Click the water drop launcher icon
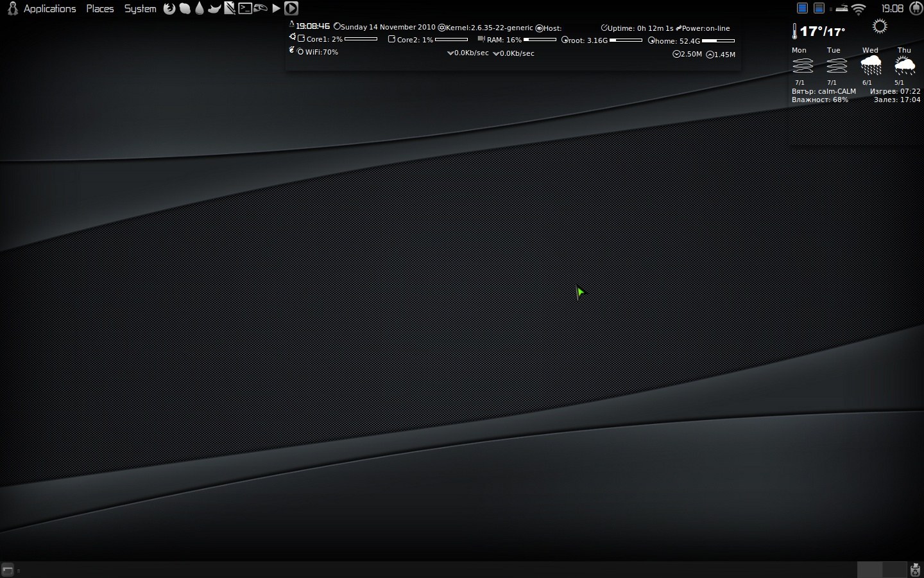This screenshot has height=578, width=924. tap(200, 8)
